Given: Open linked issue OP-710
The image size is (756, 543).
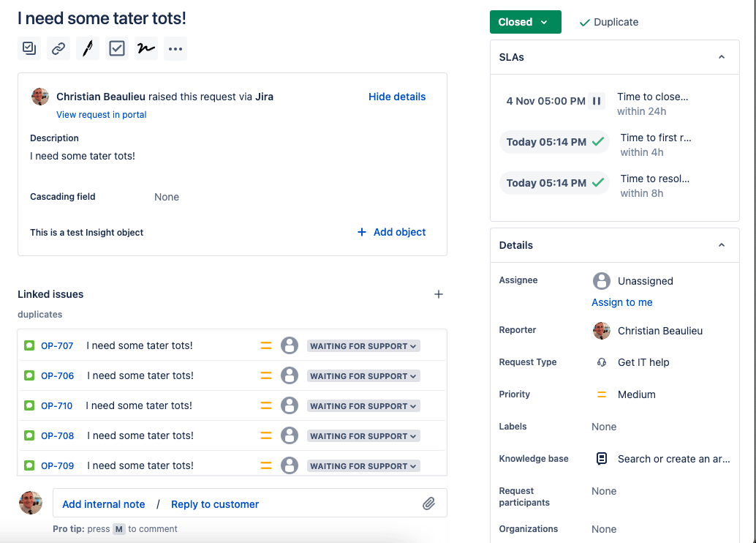Looking at the screenshot, I should pos(56,405).
